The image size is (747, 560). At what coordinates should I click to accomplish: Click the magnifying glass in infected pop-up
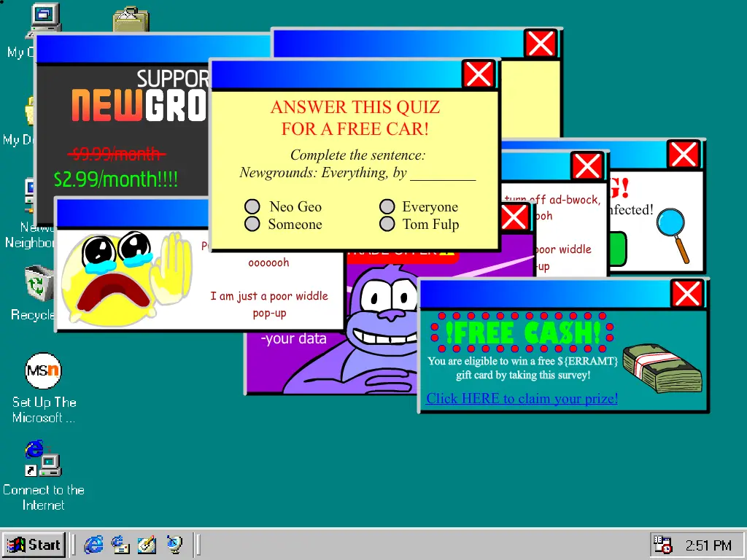point(673,236)
